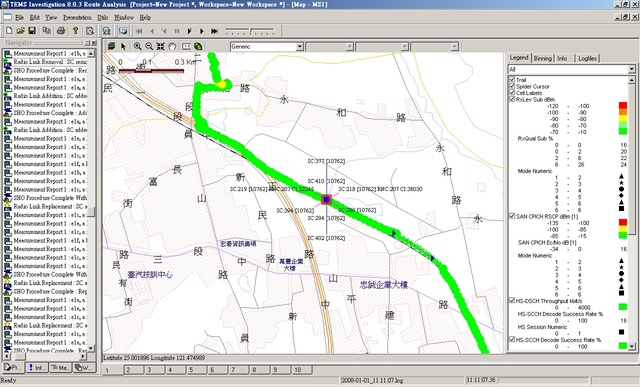The width and height of the screenshot is (640, 387).
Task: Uncheck the Trail layer checkbox
Action: [512, 80]
